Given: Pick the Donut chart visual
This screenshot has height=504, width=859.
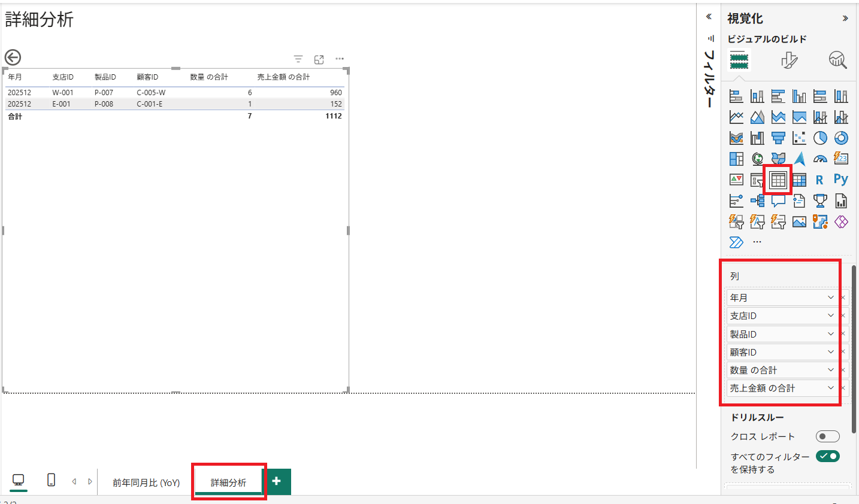Looking at the screenshot, I should [841, 138].
